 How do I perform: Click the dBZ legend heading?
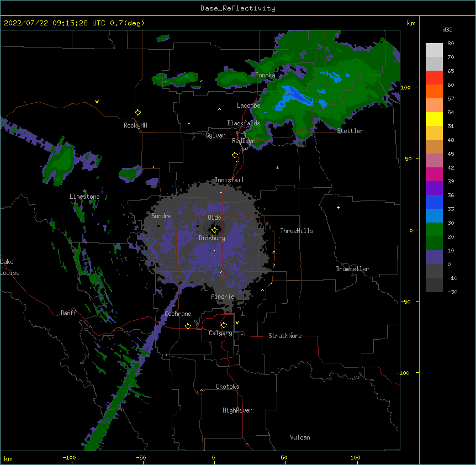447,29
